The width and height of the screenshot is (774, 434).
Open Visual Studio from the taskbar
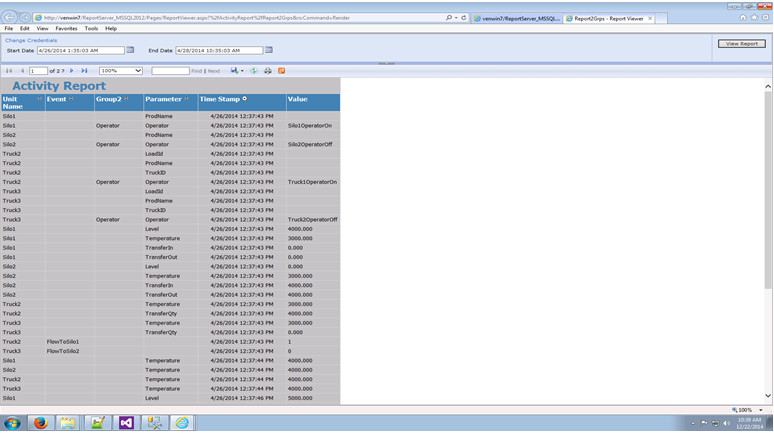click(x=126, y=423)
